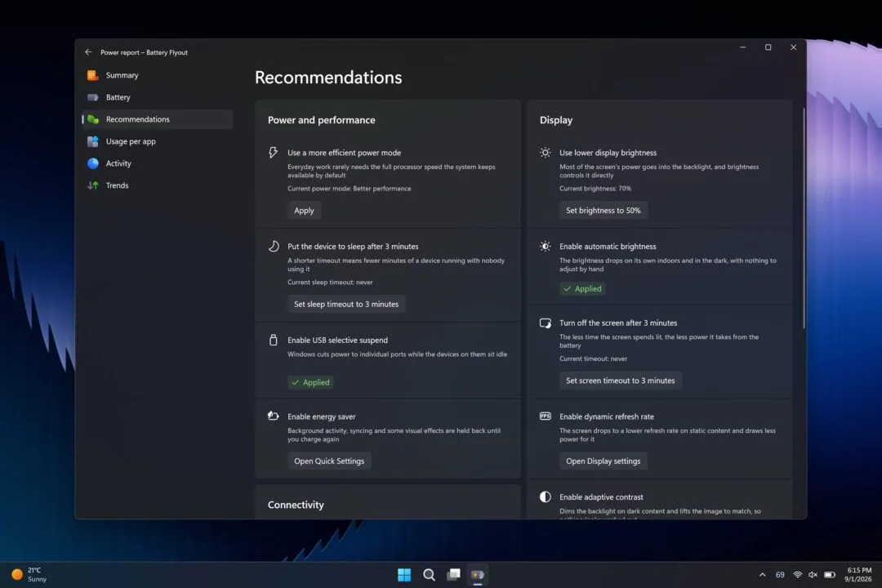Set sleep timeout to 3 minutes
The height and width of the screenshot is (588, 882).
pos(346,304)
